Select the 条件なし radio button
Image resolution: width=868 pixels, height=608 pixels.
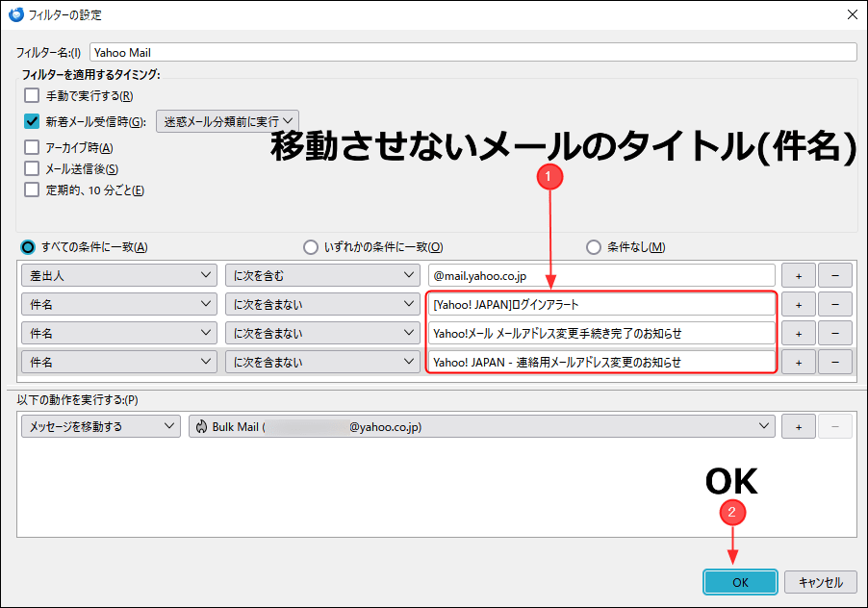click(x=594, y=246)
